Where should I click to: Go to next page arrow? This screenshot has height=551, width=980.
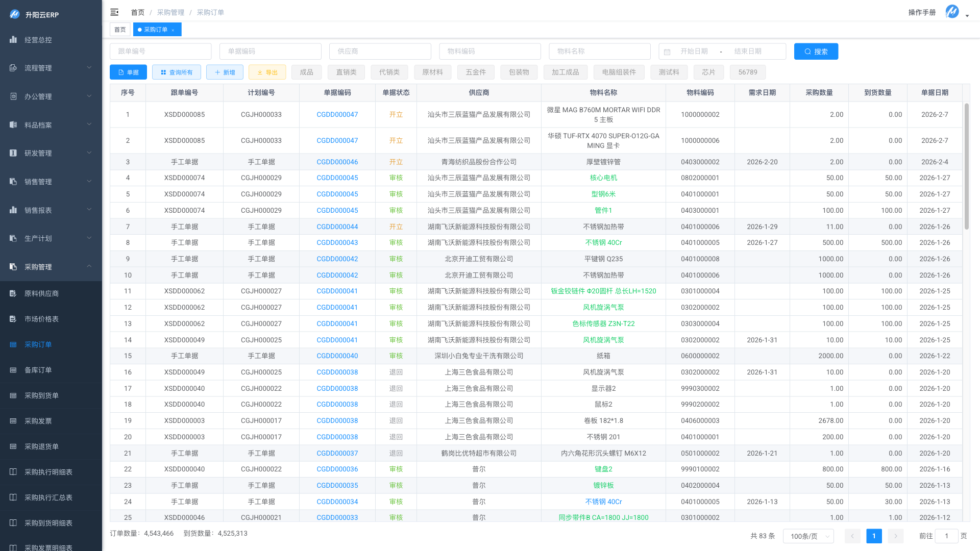pyautogui.click(x=895, y=536)
